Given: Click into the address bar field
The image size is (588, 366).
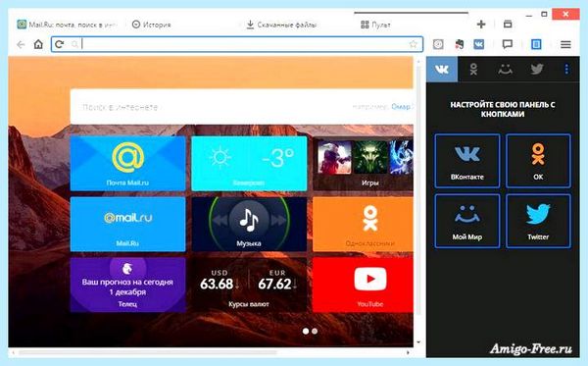Looking at the screenshot, I should 237,44.
